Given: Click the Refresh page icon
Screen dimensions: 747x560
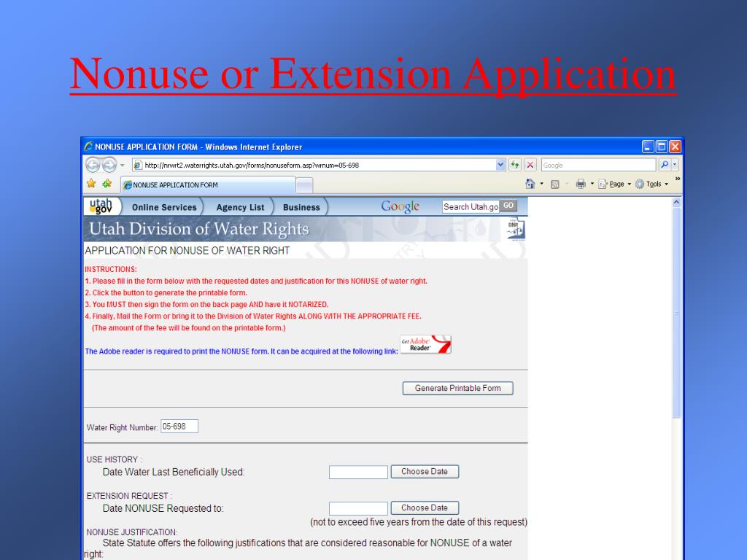Looking at the screenshot, I should (x=515, y=165).
